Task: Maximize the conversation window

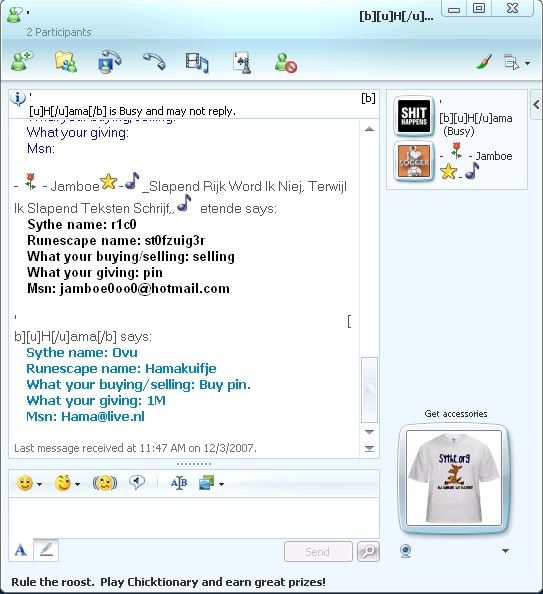Action: tap(479, 9)
